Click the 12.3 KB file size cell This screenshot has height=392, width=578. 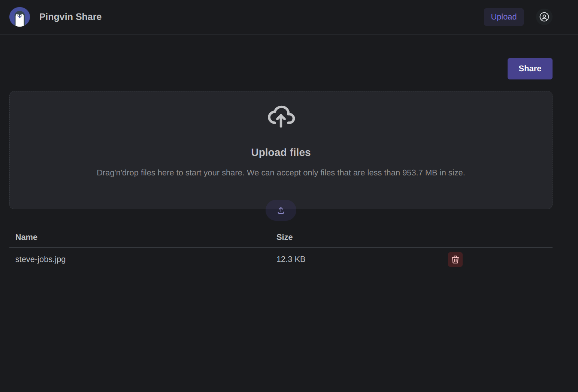tap(291, 259)
